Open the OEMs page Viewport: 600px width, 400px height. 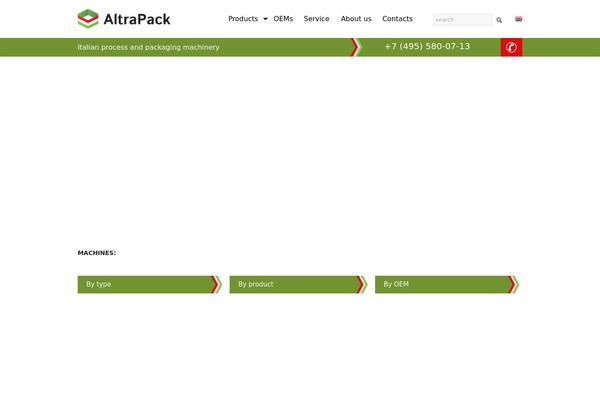[283, 19]
